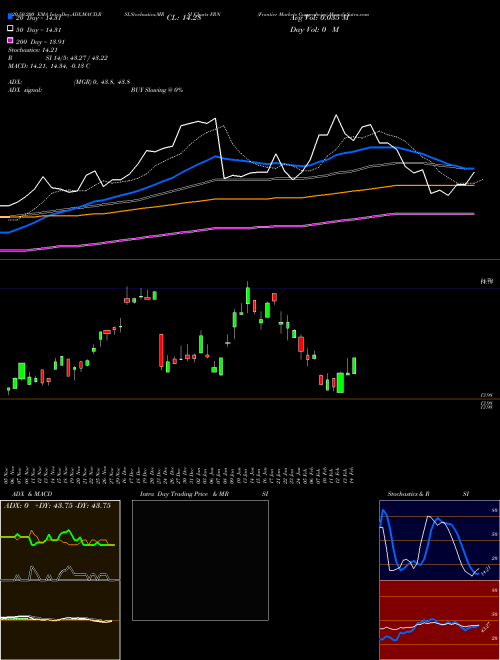The height and width of the screenshot is (660, 500).
Task: Click the 'BUY Slowing @ 0%' signal text
Action: click(x=157, y=90)
